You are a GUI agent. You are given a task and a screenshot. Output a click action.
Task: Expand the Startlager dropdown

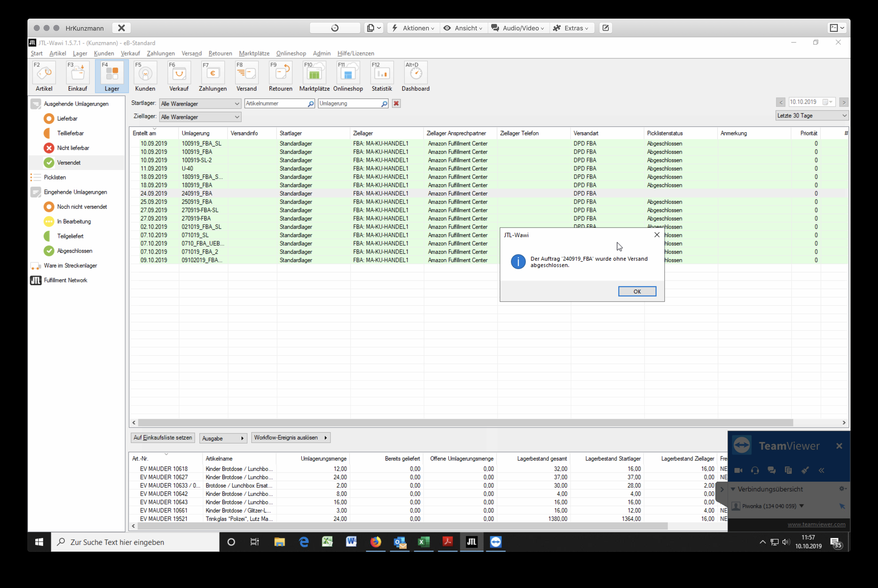(237, 104)
